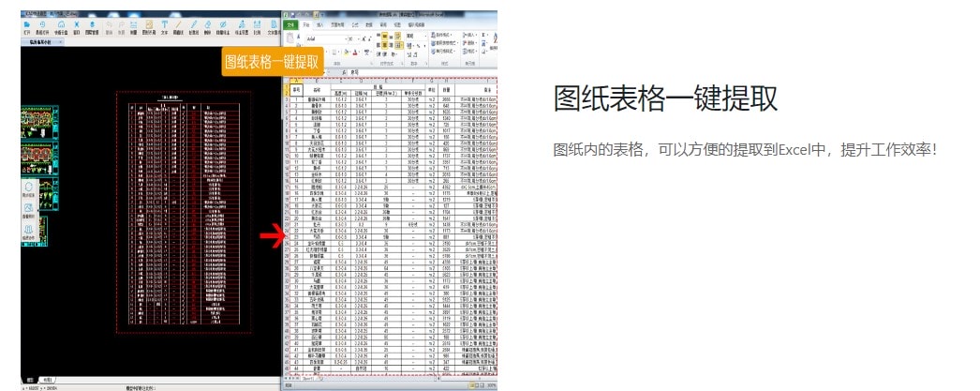Switch to Excel 页面布局 Page Layout tab

click(x=337, y=25)
